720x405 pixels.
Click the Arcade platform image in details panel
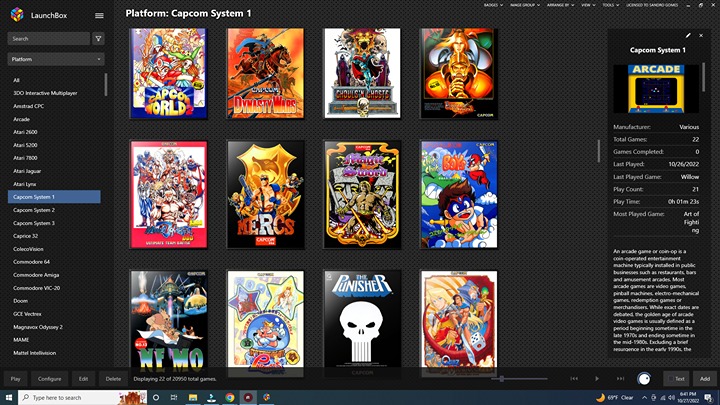656,89
